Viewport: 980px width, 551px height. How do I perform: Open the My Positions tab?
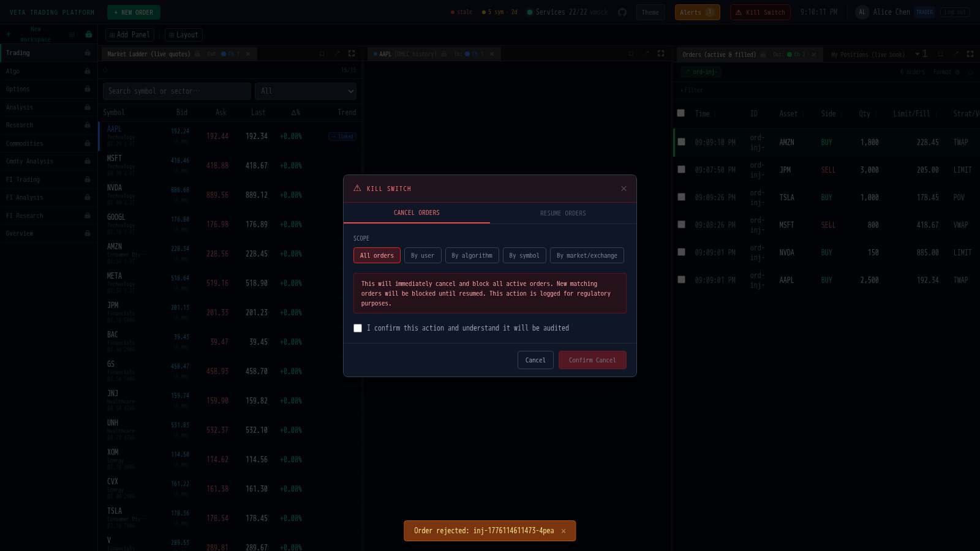click(x=867, y=54)
